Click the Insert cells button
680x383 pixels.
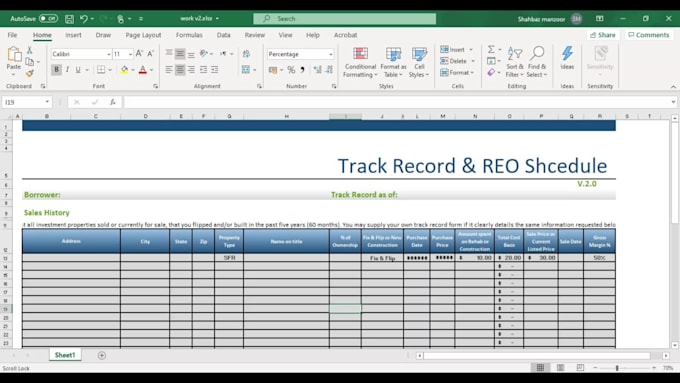click(x=452, y=49)
